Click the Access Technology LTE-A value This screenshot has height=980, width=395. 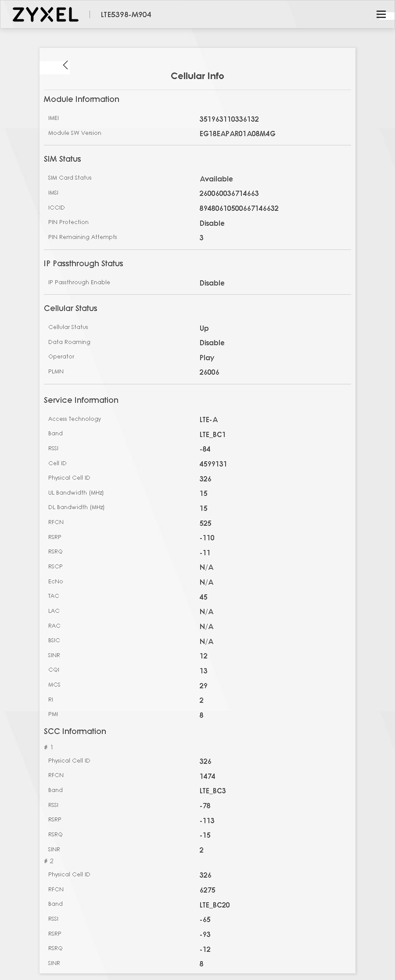(208, 419)
